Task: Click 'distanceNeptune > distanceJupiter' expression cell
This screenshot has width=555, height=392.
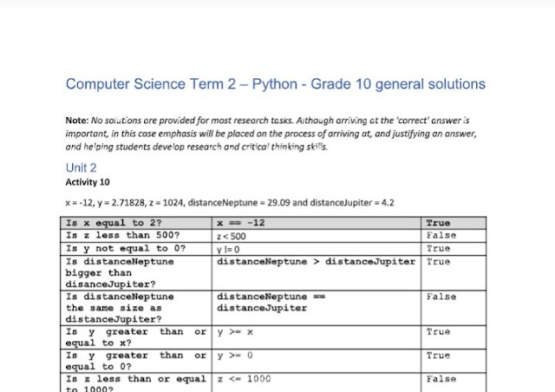Action: click(316, 261)
